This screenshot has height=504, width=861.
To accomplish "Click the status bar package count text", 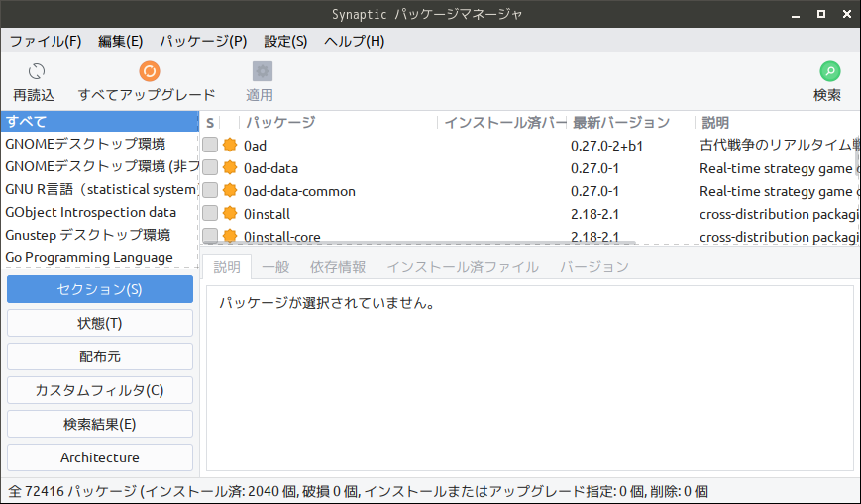I will tap(358, 491).
